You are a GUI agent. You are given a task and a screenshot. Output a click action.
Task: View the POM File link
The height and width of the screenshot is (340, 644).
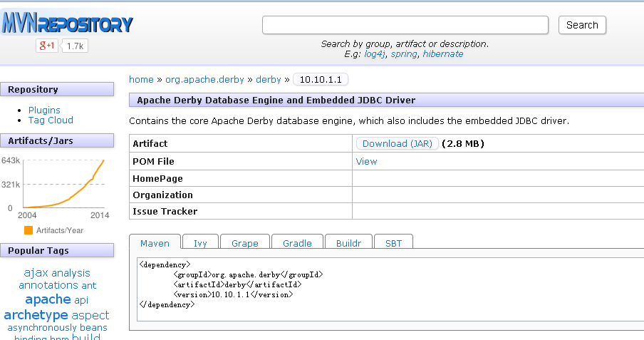[366, 161]
